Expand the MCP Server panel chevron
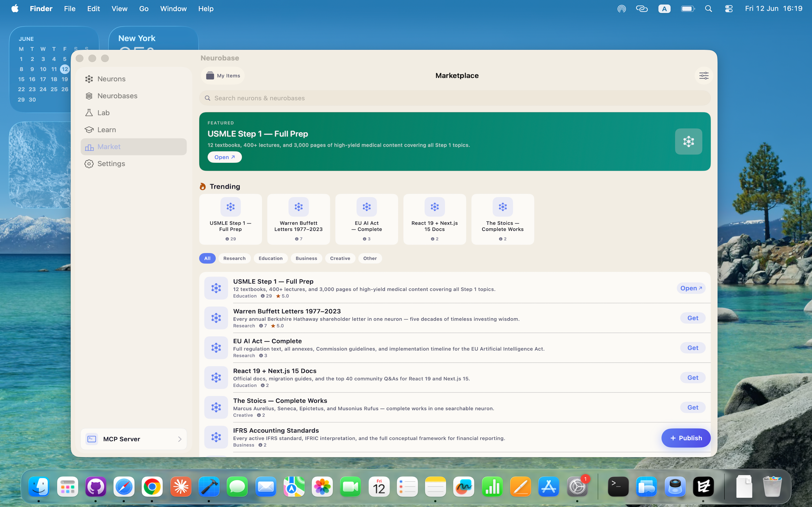 (180, 439)
